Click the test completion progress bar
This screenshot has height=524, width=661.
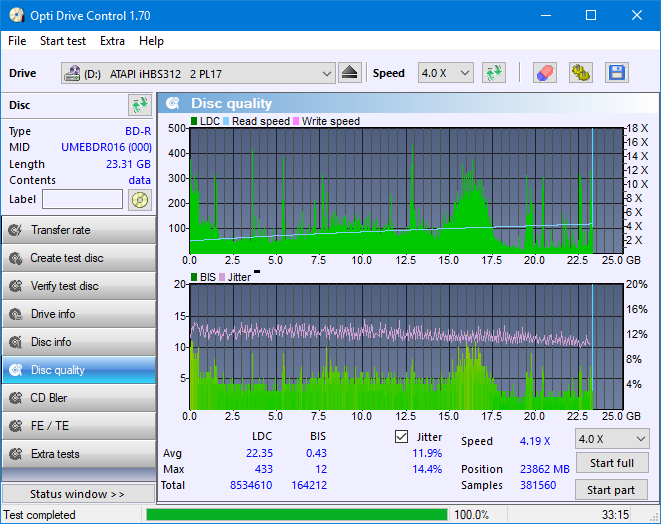point(296,515)
